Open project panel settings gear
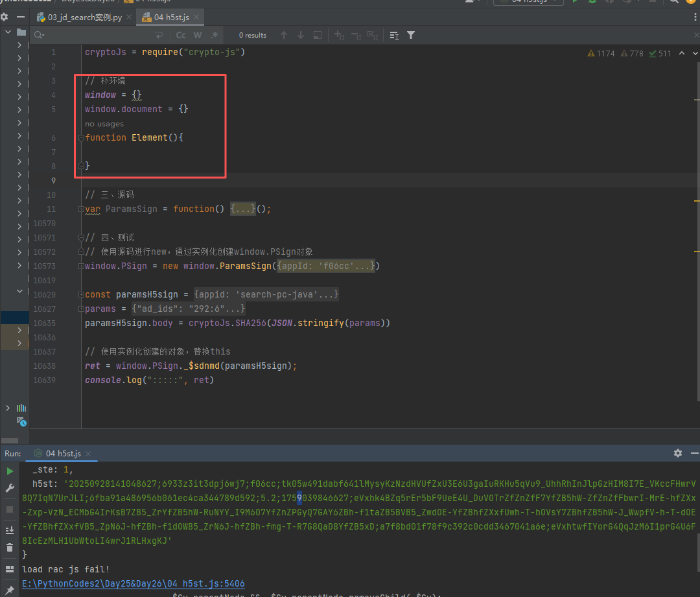The height and width of the screenshot is (597, 700). (x=5, y=17)
